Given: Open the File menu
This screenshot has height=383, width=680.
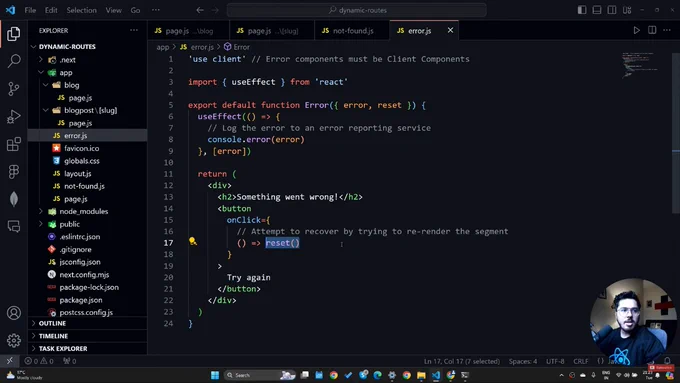Looking at the screenshot, I should coord(30,10).
